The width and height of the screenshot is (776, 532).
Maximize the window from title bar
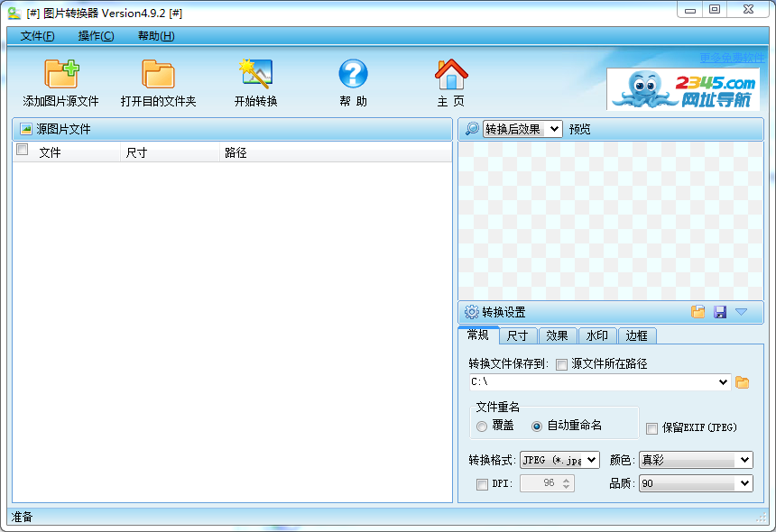[x=715, y=9]
